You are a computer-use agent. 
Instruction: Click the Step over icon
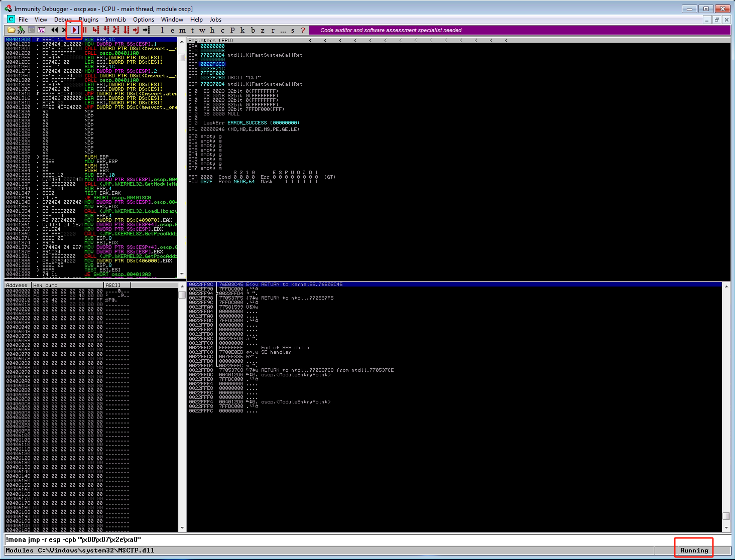[x=106, y=30]
